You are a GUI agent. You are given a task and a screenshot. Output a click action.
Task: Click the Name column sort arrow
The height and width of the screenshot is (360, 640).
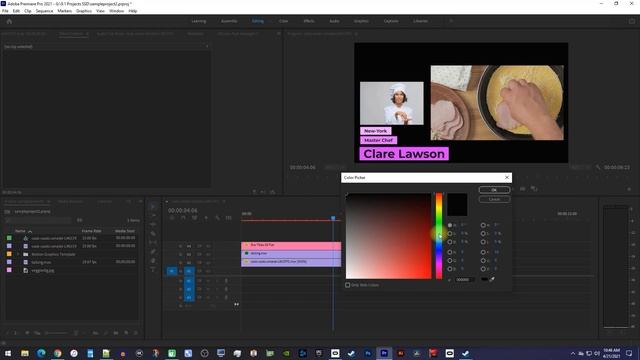click(30, 231)
